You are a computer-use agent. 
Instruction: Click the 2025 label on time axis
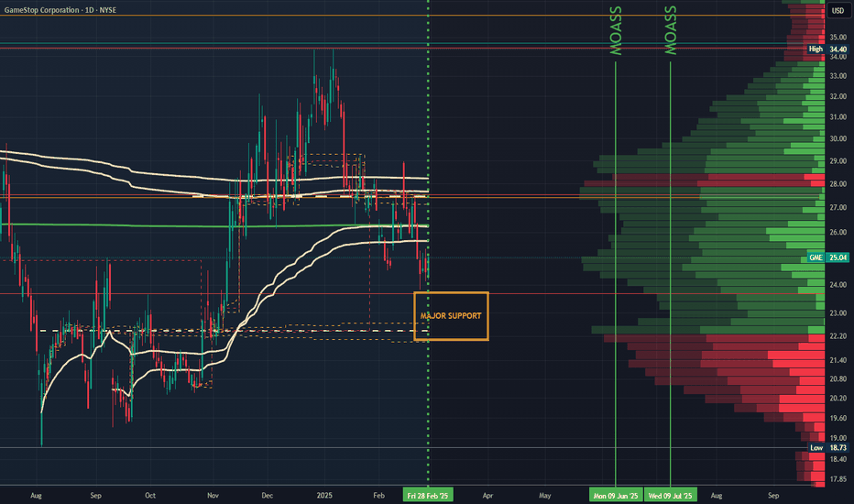point(324,495)
